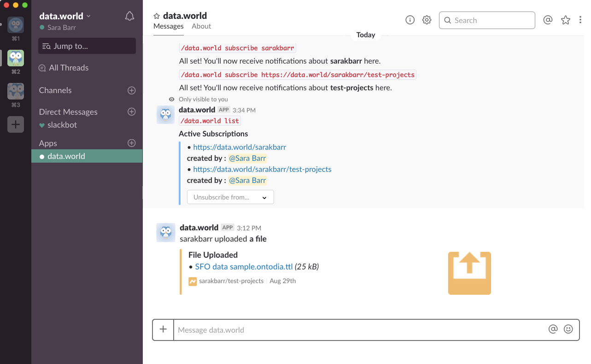Click the 3:34 PM timestamp
The width and height of the screenshot is (591, 364).
tap(244, 110)
